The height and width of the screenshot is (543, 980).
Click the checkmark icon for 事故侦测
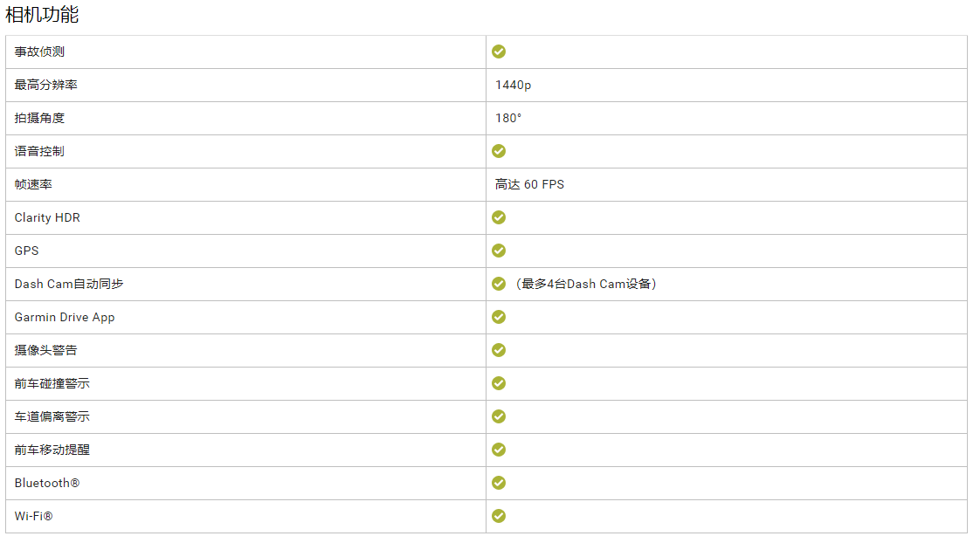(499, 52)
